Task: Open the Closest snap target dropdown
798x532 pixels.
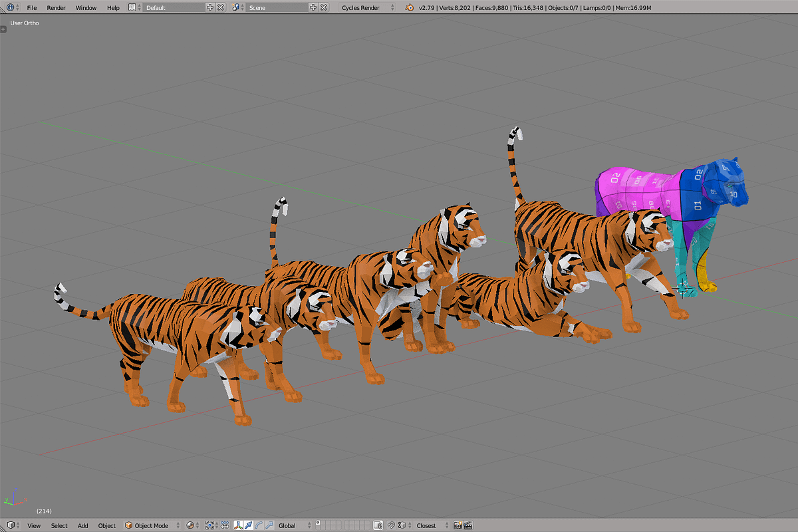Action: click(x=432, y=525)
